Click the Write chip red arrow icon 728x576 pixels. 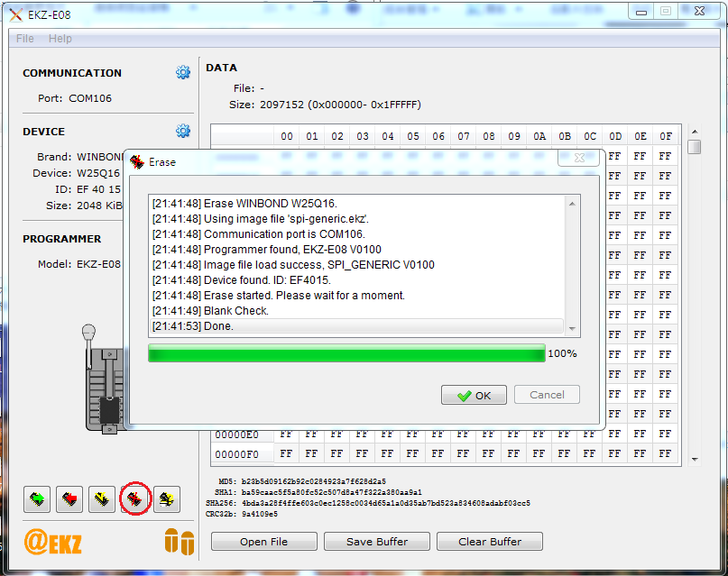point(69,498)
